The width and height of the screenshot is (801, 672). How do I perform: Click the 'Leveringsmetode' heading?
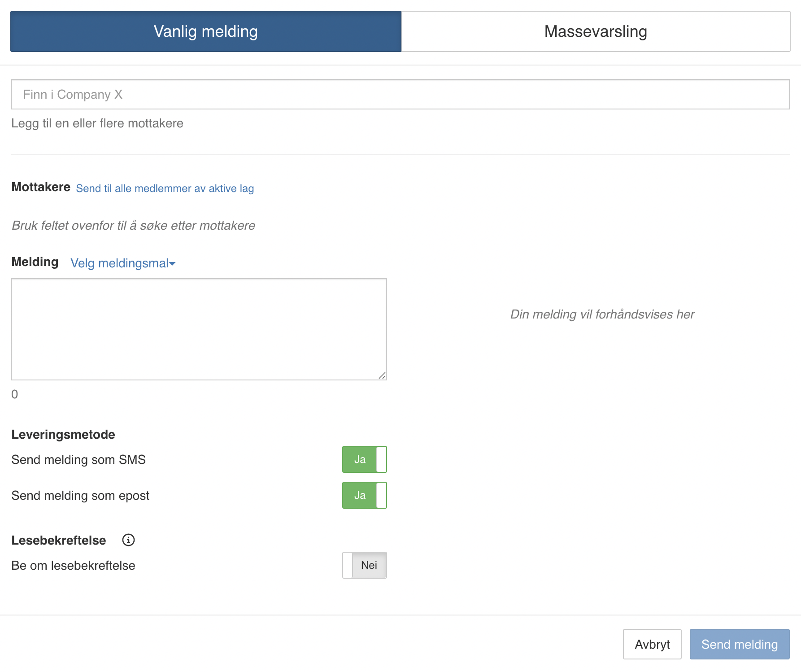63,434
